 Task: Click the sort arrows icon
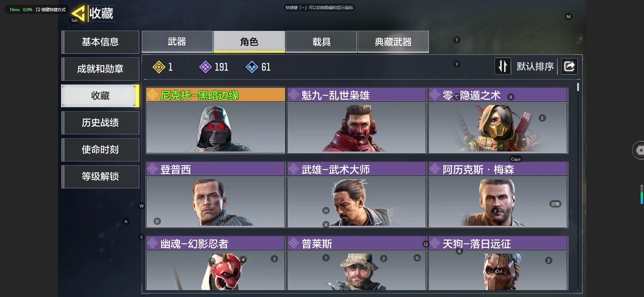[x=502, y=66]
